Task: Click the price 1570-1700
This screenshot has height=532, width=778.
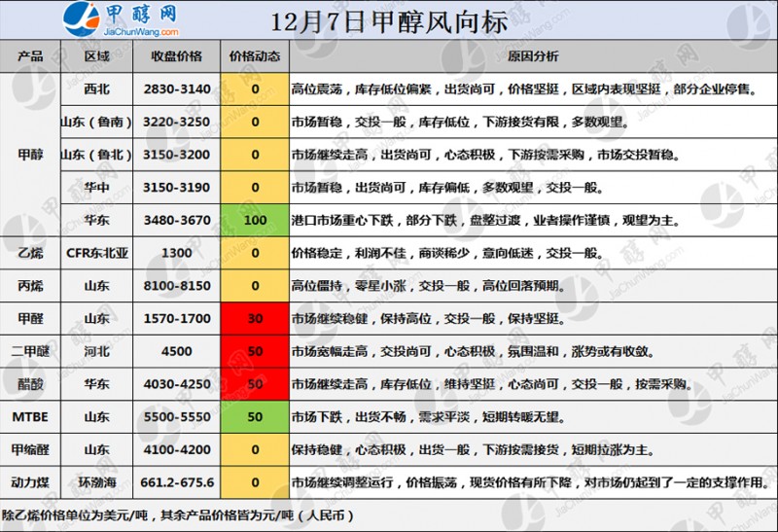Action: coord(177,319)
